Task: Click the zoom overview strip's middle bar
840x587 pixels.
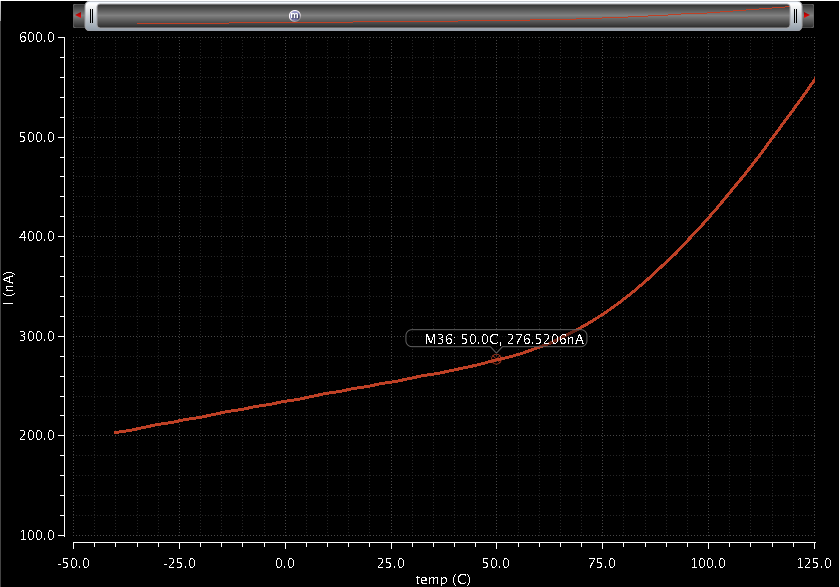Action: [444, 16]
